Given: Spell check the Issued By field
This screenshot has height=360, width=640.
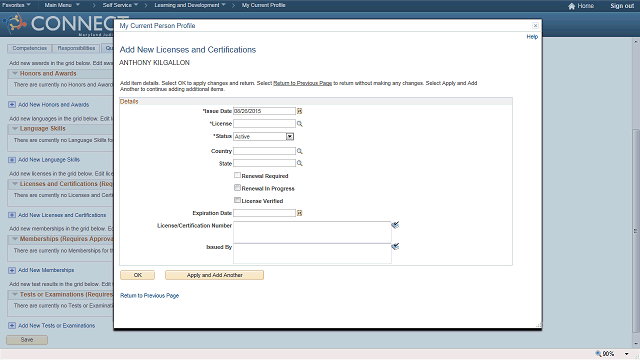Looking at the screenshot, I should coord(395,247).
